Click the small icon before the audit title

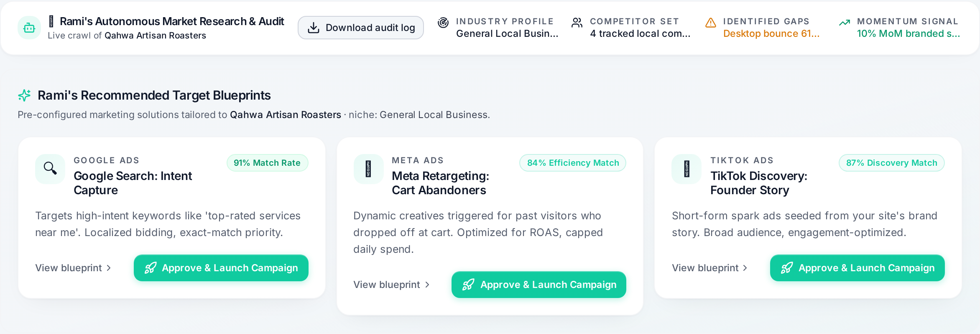click(51, 21)
